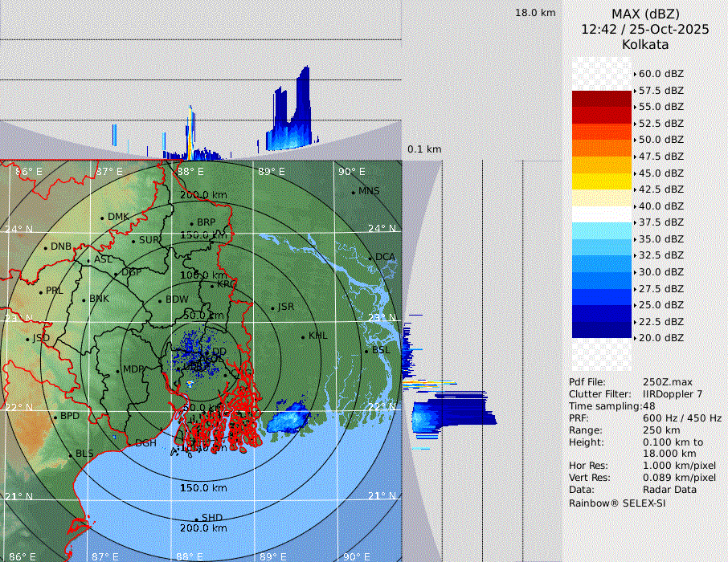728x562 pixels.
Task: Click the MAX (dBZ) title text
Action: point(645,14)
